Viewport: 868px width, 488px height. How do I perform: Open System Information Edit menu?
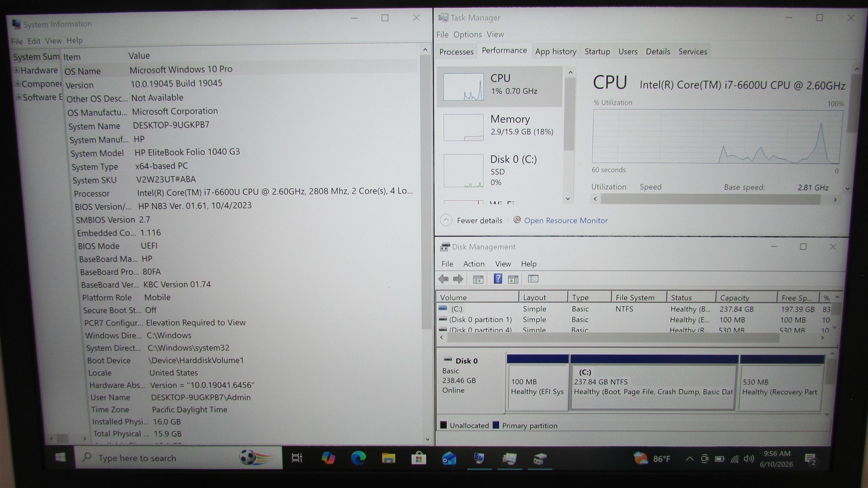[34, 41]
